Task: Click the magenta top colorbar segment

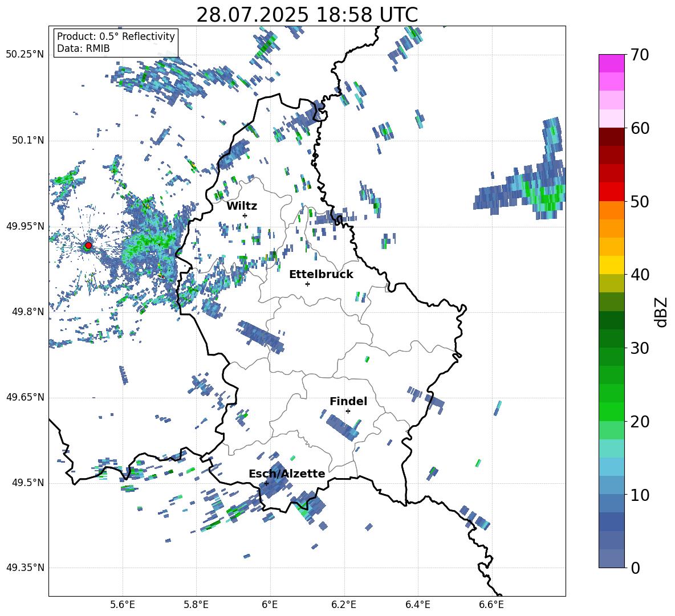Action: (x=611, y=63)
